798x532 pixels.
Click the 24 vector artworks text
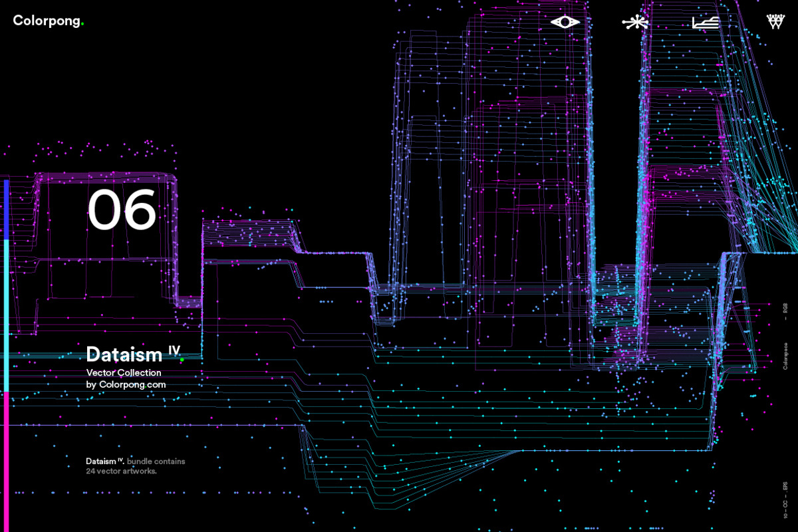(121, 470)
